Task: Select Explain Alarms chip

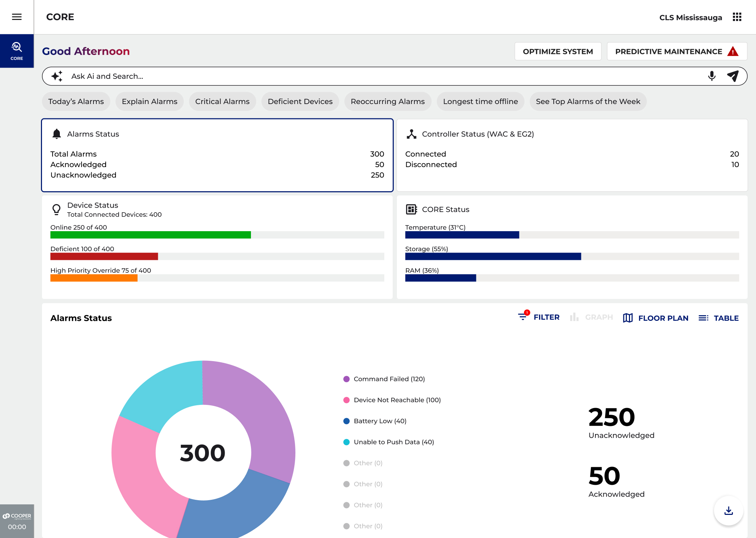Action: [149, 102]
